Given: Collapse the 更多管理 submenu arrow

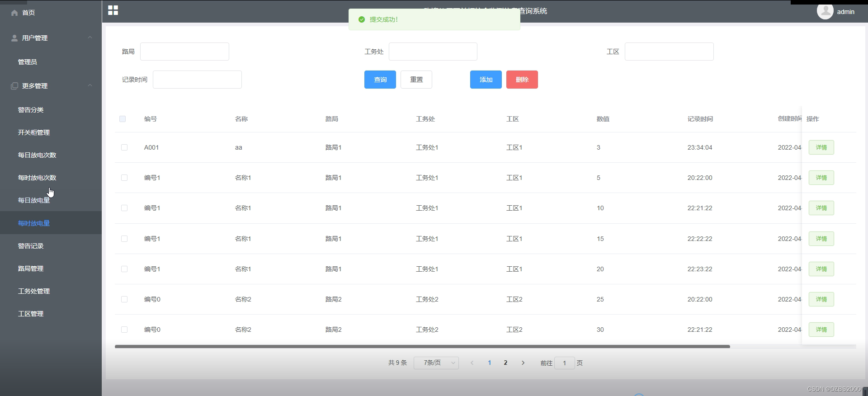Looking at the screenshot, I should point(90,85).
